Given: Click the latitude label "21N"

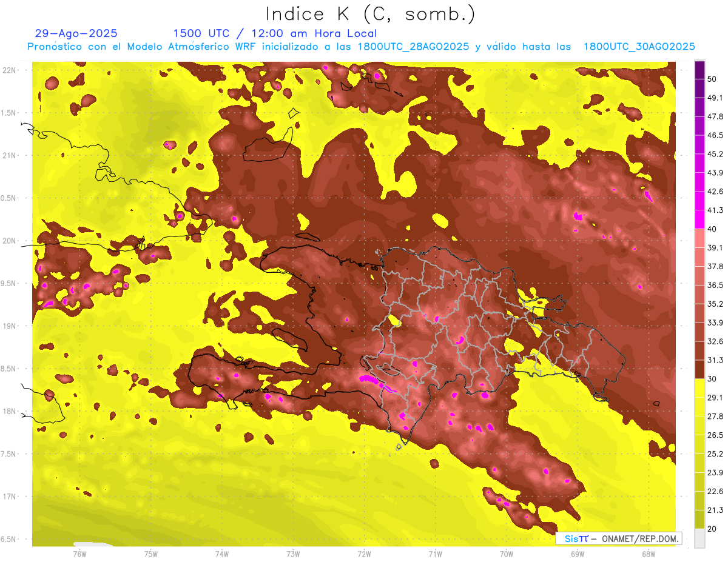Looking at the screenshot, I should (10, 155).
